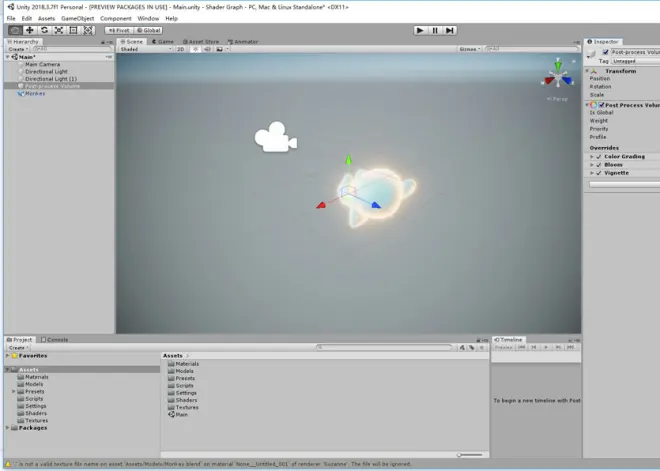The height and width of the screenshot is (471, 660).
Task: Collapse the Main scene in Hierarchy
Action: pos(8,57)
